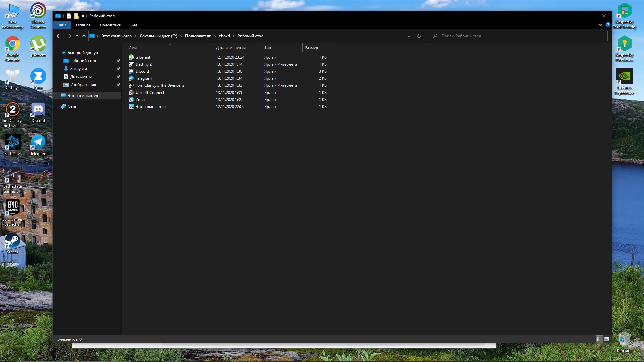Expand breadcrumb arrow after xboxd

tap(234, 36)
